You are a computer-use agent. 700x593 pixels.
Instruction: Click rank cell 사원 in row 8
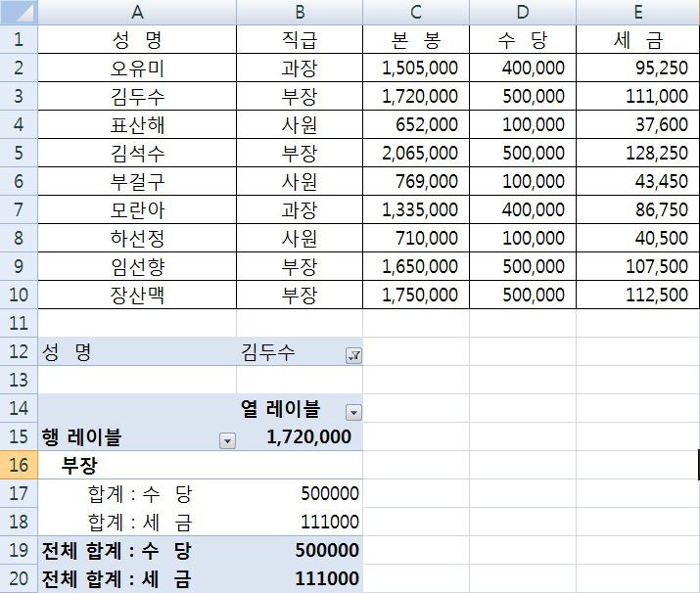(300, 238)
